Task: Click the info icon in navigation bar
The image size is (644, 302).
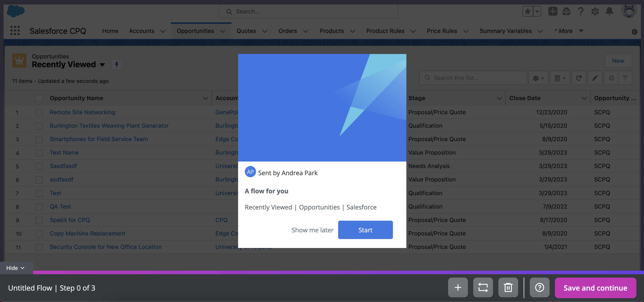Action: point(634,32)
